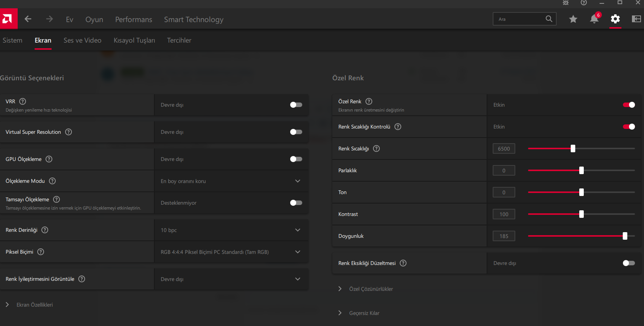This screenshot has width=644, height=326.
Task: Open the Kısayol Tuşları tab
Action: [134, 40]
